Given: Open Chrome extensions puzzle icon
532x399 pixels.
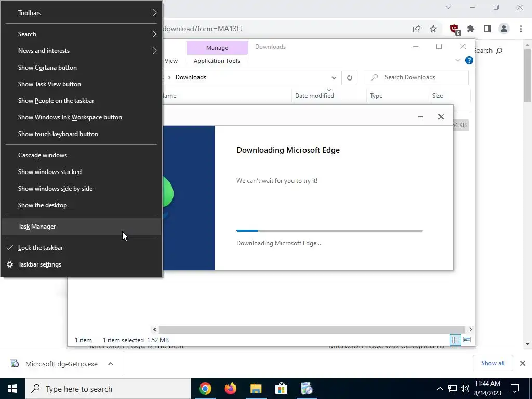Looking at the screenshot, I should tap(471, 29).
